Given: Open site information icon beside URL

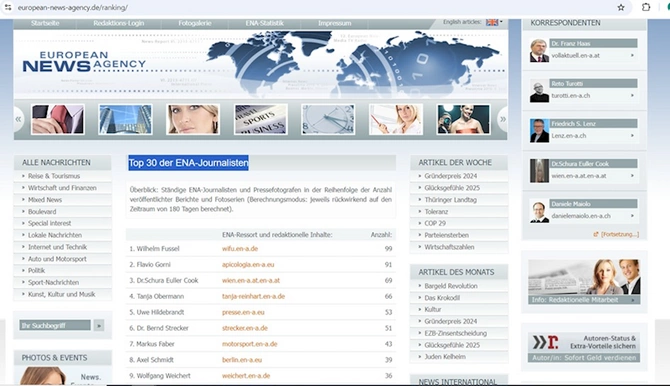Looking at the screenshot, I should pyautogui.click(x=8, y=7).
